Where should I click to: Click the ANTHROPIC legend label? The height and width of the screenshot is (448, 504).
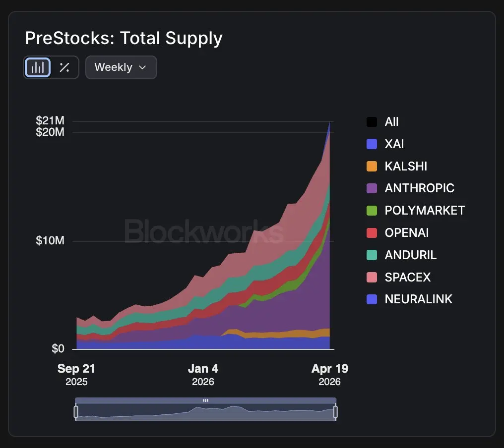click(419, 188)
